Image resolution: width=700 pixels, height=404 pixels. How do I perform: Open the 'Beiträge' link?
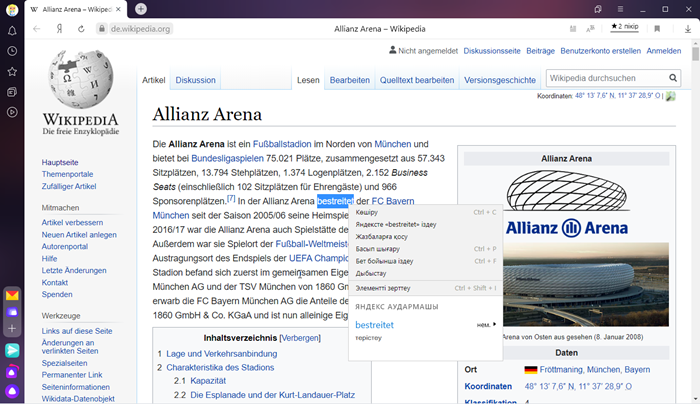(x=540, y=51)
